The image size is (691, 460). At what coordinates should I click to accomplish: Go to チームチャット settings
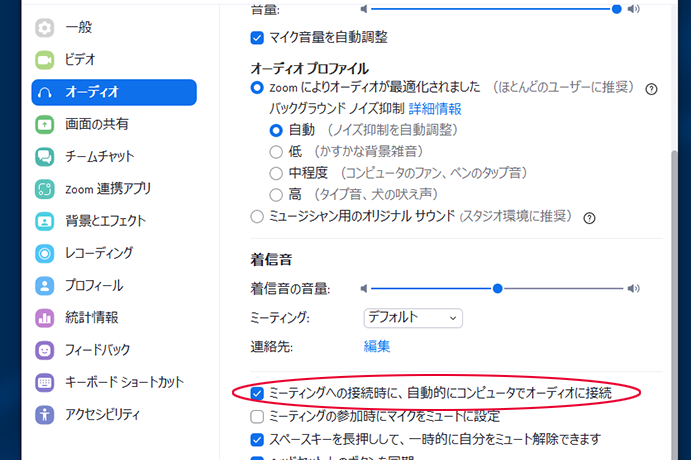click(114, 157)
